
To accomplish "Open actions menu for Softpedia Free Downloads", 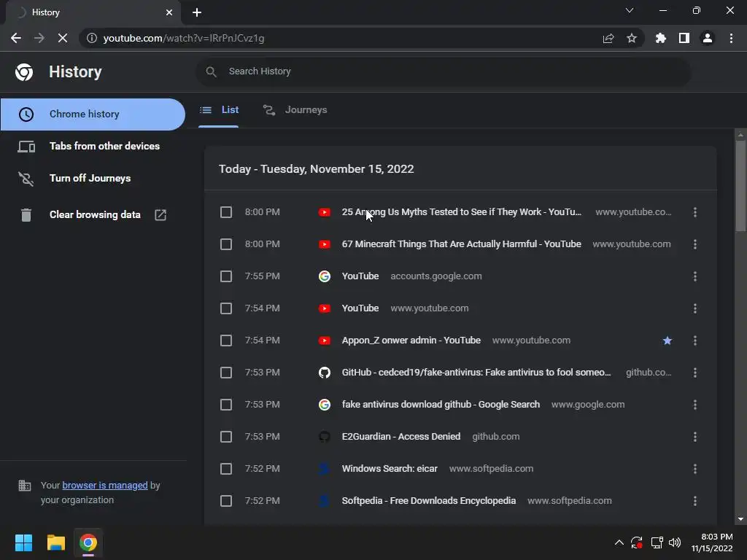I will (695, 501).
